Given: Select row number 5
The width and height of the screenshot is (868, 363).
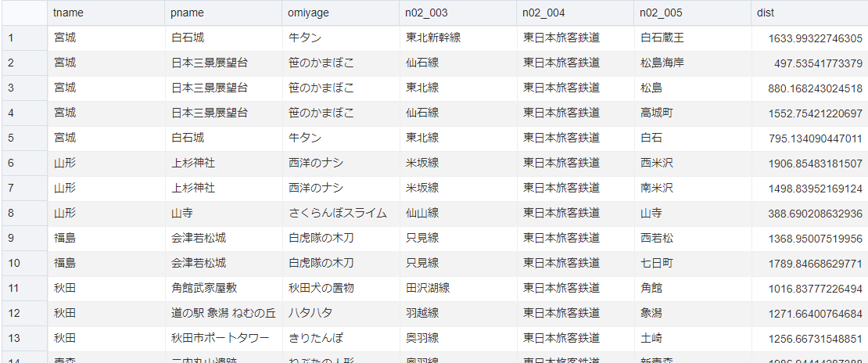Looking at the screenshot, I should (x=24, y=138).
